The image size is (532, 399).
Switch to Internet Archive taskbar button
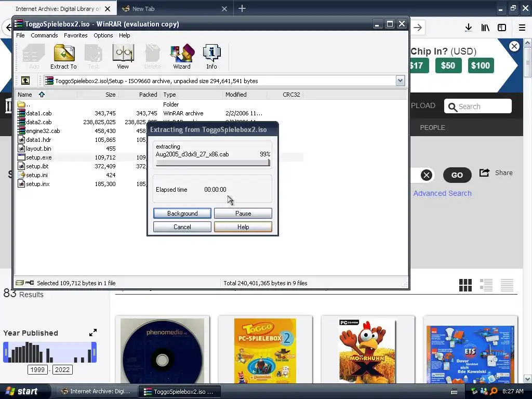point(96,392)
